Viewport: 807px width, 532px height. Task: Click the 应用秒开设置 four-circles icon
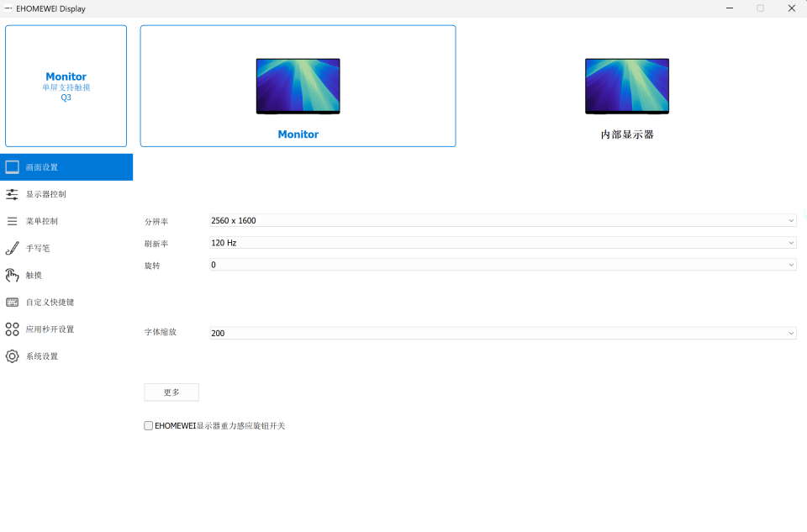point(12,329)
